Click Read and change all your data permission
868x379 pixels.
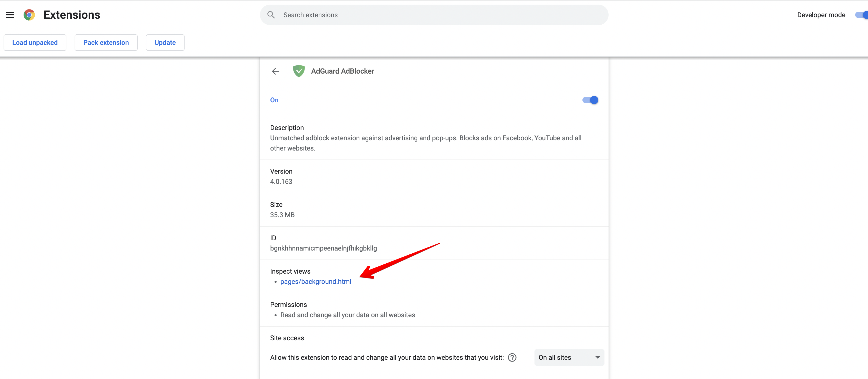(347, 315)
